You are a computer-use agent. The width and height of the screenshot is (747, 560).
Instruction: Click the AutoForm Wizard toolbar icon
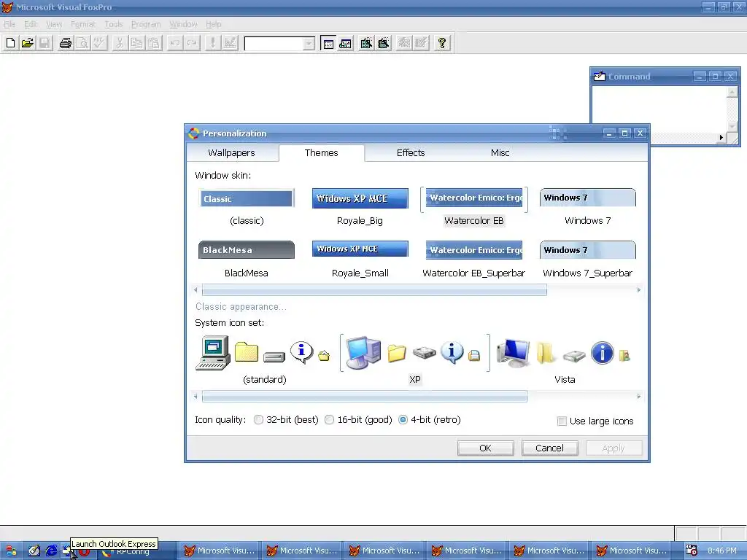tap(404, 43)
